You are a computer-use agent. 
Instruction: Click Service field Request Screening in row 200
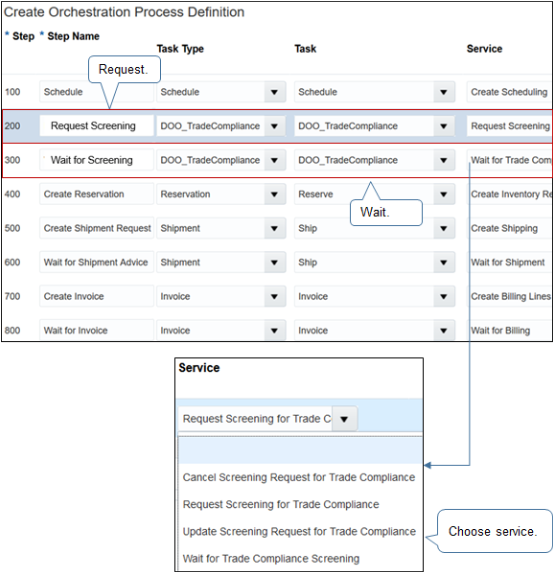click(509, 126)
